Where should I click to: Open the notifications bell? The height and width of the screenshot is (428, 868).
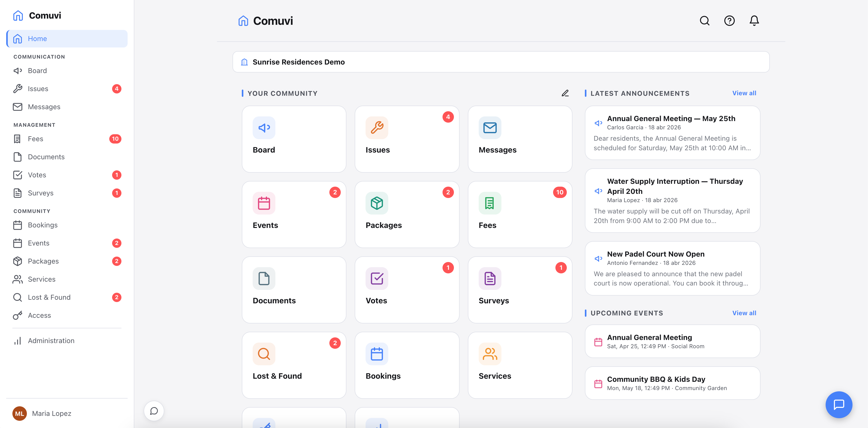[754, 21]
